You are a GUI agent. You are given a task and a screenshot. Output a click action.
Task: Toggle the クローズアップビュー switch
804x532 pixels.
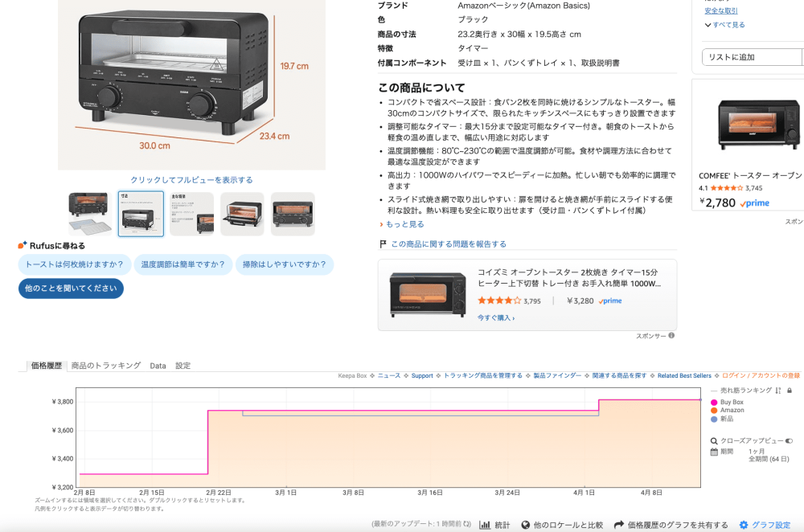789,440
